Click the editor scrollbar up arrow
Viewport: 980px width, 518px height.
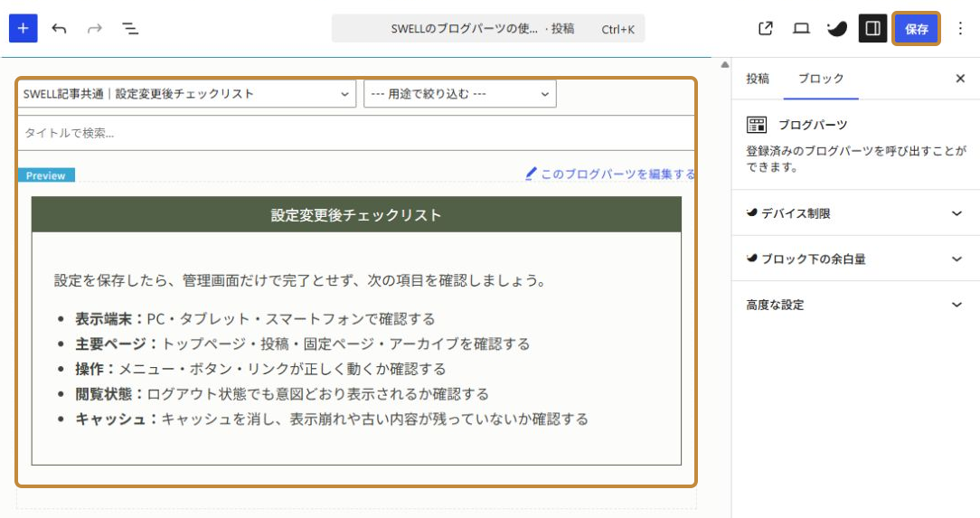point(725,64)
